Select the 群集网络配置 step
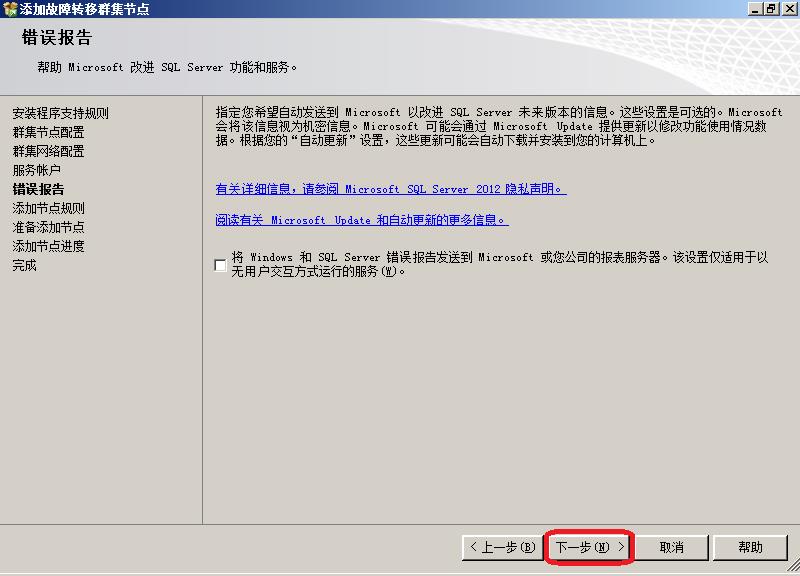 [48, 151]
